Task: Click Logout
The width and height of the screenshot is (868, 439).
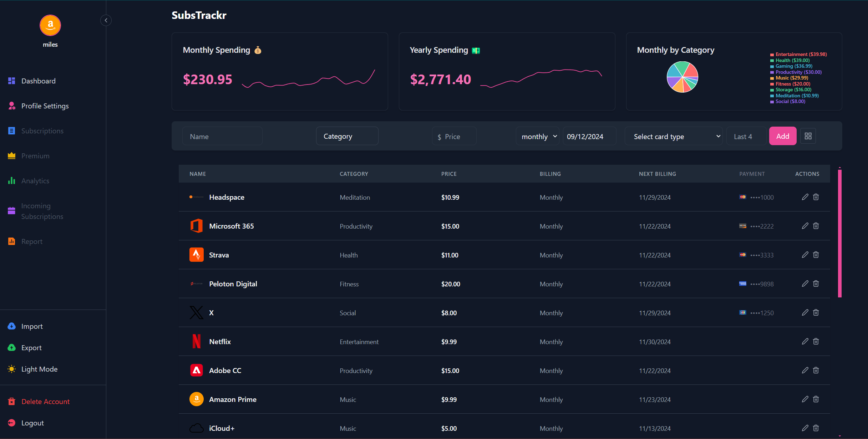Action: click(x=32, y=423)
